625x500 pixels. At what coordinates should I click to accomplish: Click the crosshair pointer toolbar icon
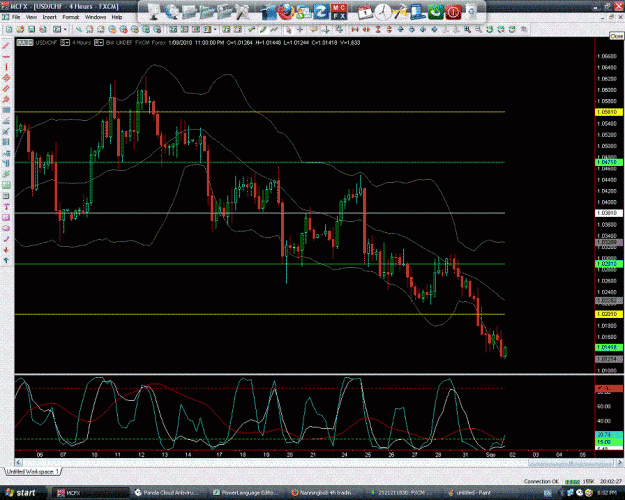(300, 30)
